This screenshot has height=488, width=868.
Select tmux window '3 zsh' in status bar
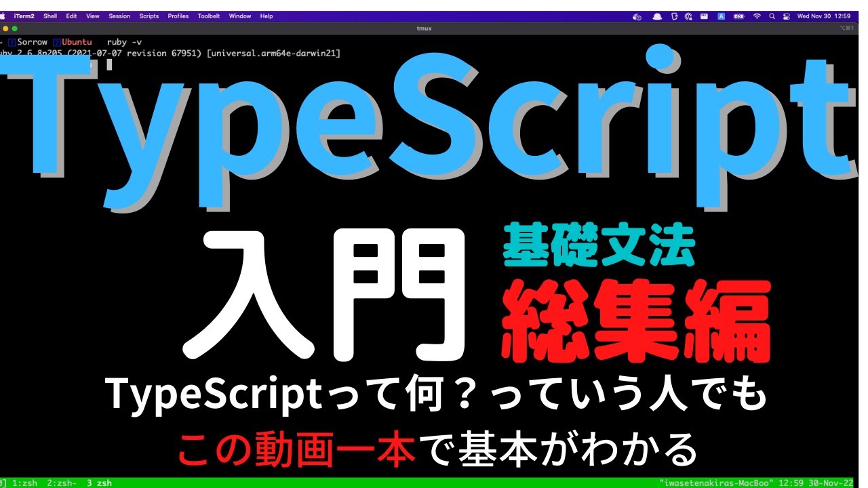click(x=100, y=483)
